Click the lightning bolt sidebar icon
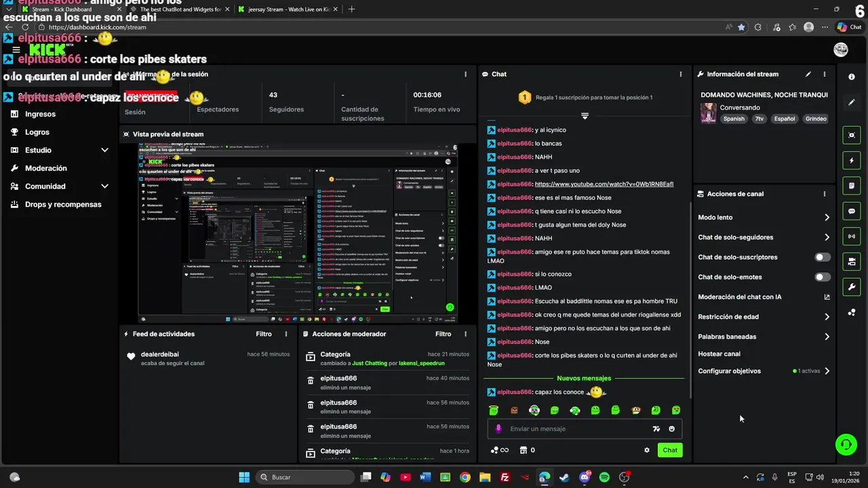 click(852, 161)
